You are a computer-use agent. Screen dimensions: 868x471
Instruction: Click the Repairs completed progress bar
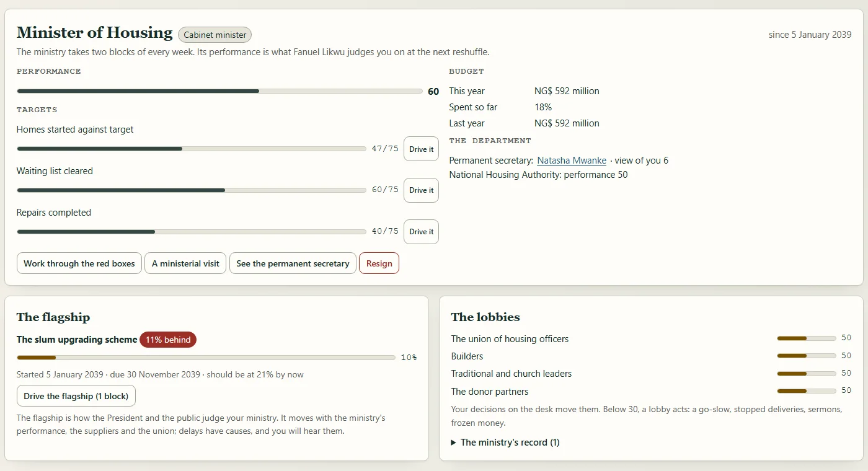point(192,232)
